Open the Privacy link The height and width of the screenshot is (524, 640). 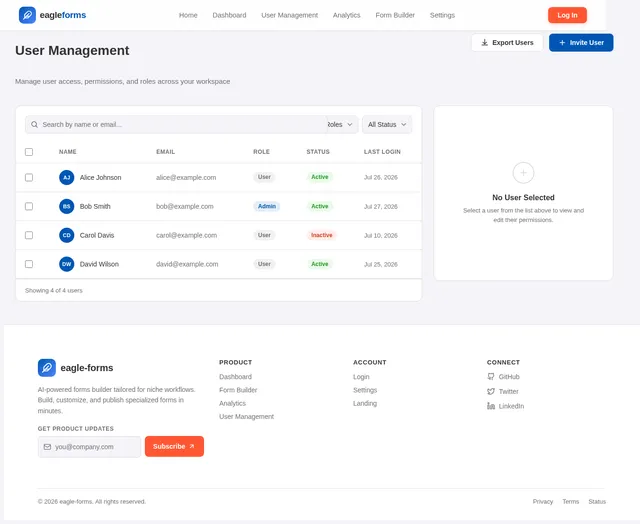click(x=543, y=502)
